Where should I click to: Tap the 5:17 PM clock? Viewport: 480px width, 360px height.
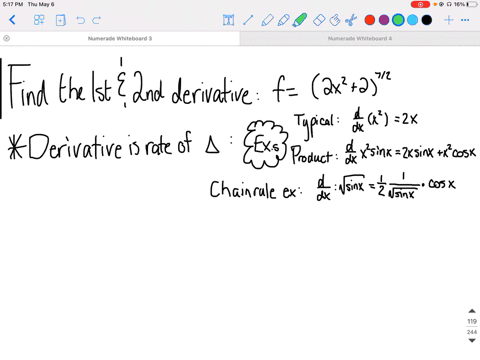(13, 4)
